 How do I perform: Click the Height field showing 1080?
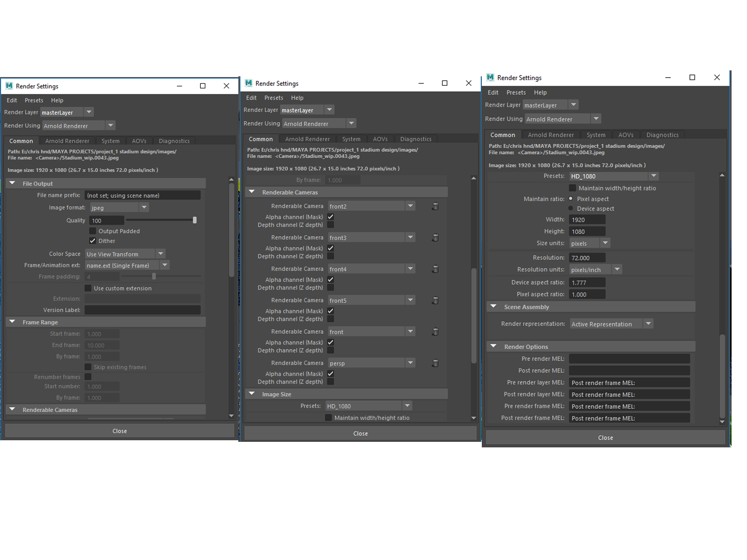pyautogui.click(x=587, y=232)
